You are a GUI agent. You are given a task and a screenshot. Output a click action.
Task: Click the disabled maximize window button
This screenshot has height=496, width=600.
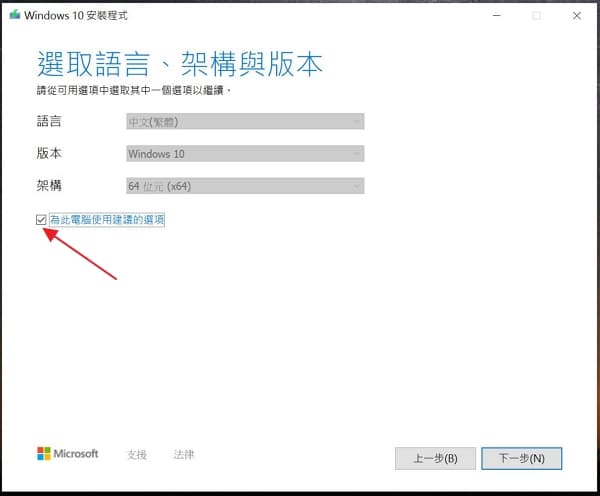click(x=537, y=16)
